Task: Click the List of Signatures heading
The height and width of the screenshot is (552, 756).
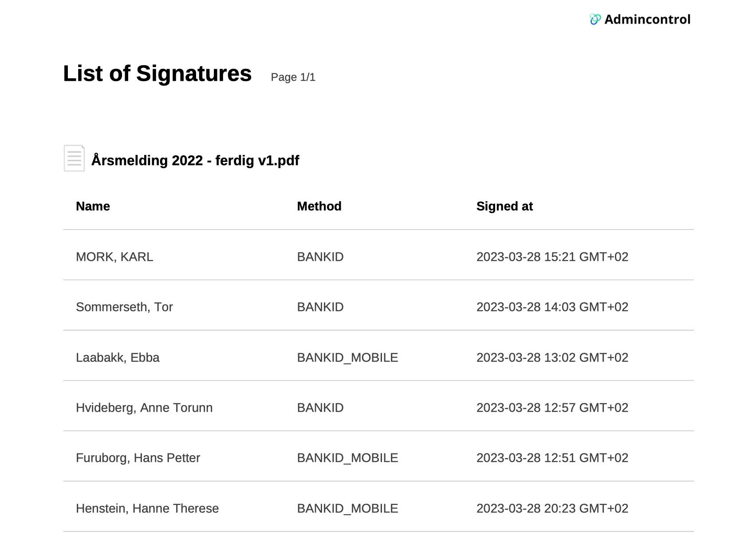Action: click(x=157, y=74)
